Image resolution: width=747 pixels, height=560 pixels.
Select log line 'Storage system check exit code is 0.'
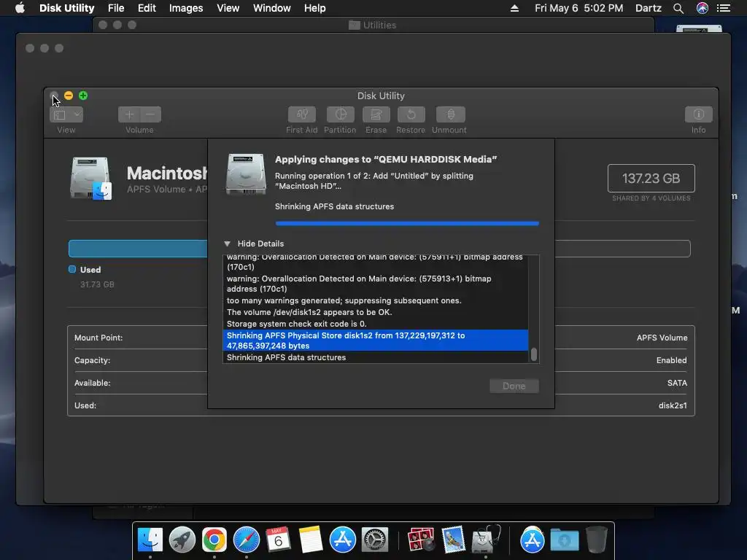click(x=296, y=324)
